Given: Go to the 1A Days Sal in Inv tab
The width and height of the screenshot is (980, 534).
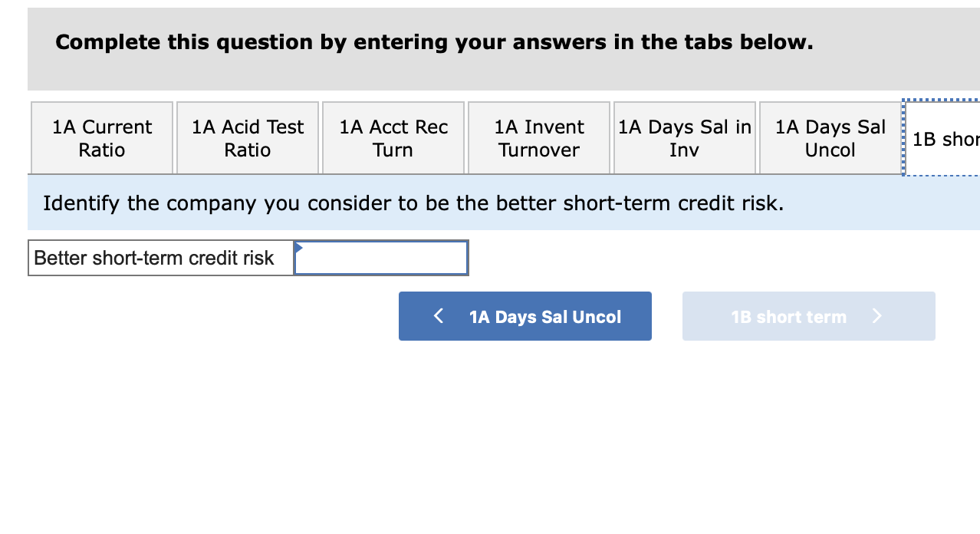Looking at the screenshot, I should tap(684, 138).
